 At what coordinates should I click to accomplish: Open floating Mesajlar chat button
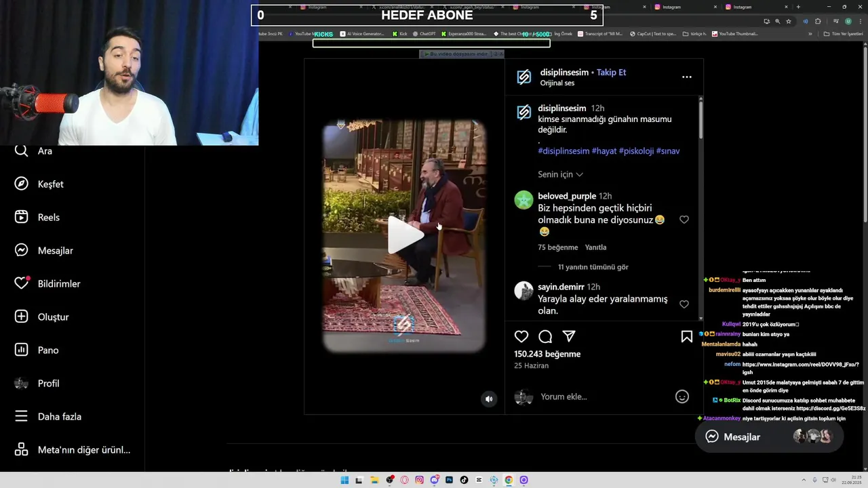(x=769, y=436)
